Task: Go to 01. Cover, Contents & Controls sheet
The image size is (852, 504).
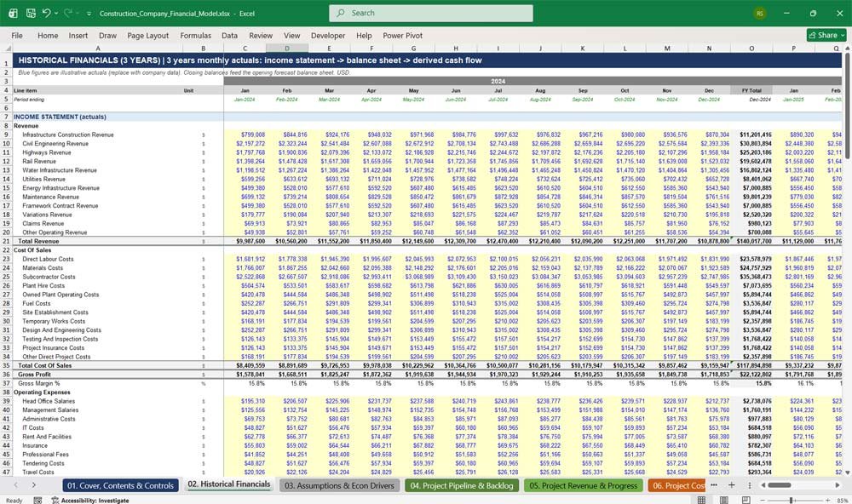Action: 121,485
